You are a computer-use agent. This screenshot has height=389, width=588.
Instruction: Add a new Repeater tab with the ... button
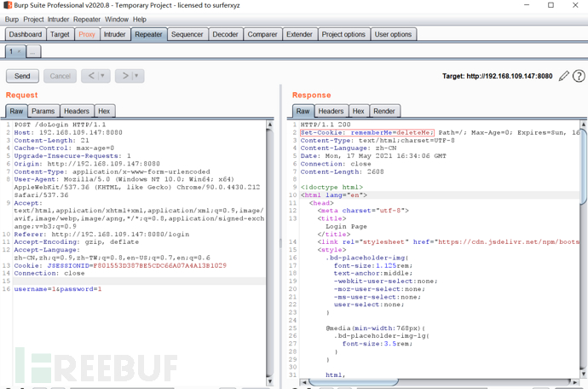pos(33,52)
